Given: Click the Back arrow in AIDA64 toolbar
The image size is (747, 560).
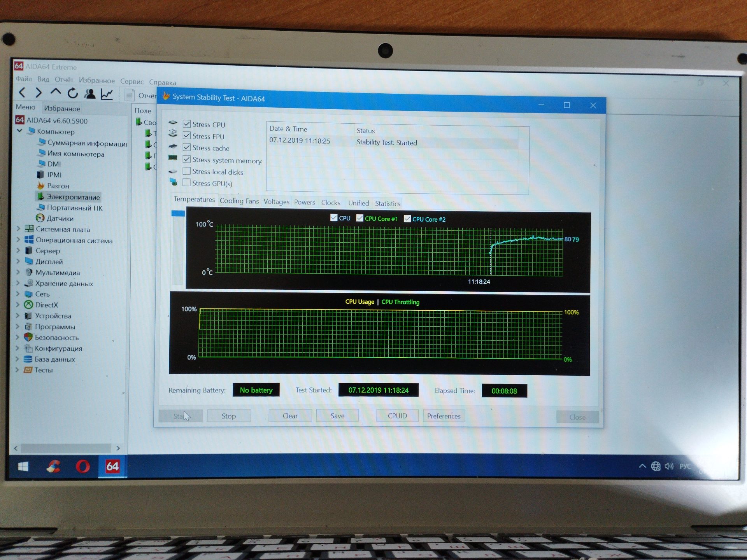Looking at the screenshot, I should [22, 93].
